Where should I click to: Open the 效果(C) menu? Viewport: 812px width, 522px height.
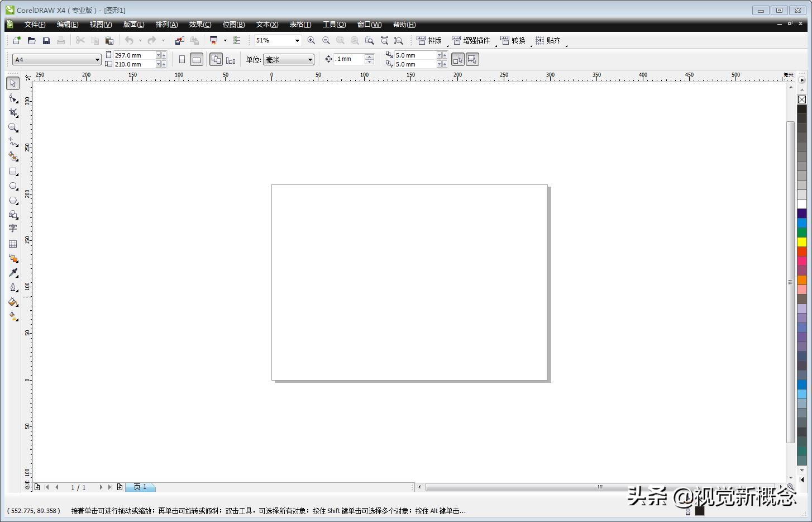click(x=200, y=25)
